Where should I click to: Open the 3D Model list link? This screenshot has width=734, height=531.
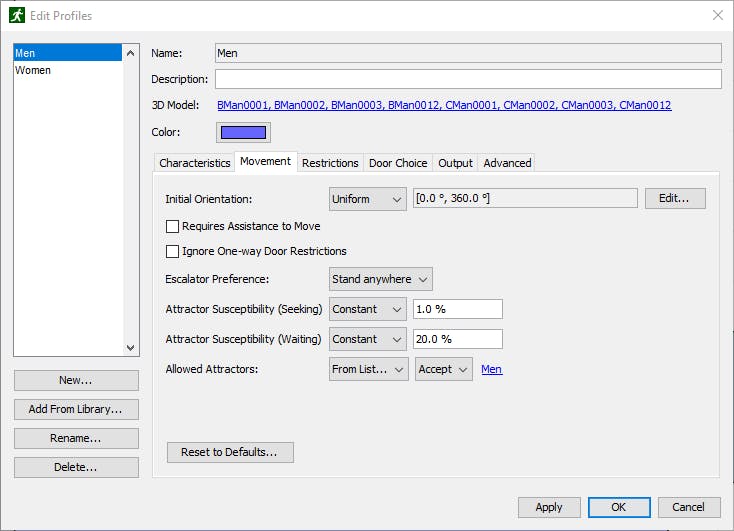443,105
